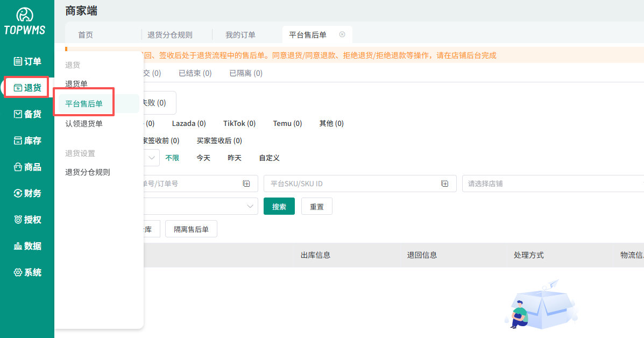
Task: Choose the 自定义 date range option
Action: click(269, 158)
